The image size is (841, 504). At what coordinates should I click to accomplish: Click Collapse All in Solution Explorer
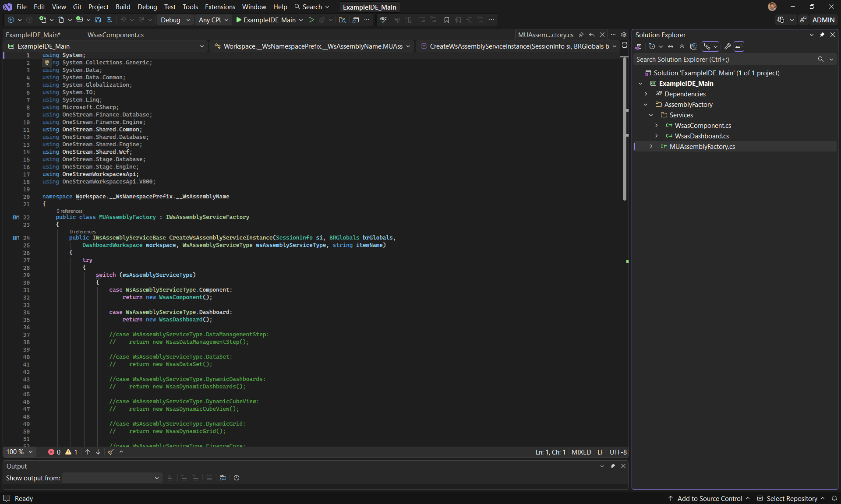(x=682, y=46)
